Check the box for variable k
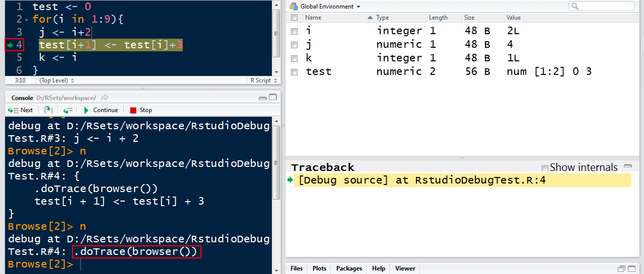 (x=295, y=58)
